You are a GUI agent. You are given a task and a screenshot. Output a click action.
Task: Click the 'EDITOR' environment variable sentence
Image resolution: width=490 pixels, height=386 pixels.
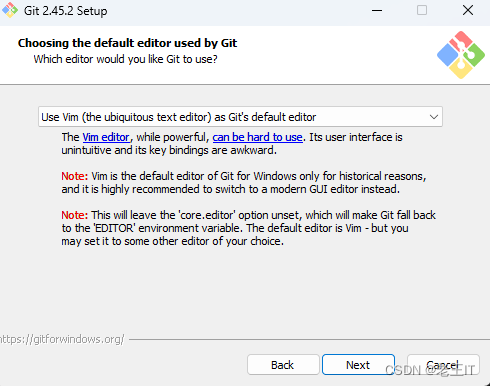235,228
